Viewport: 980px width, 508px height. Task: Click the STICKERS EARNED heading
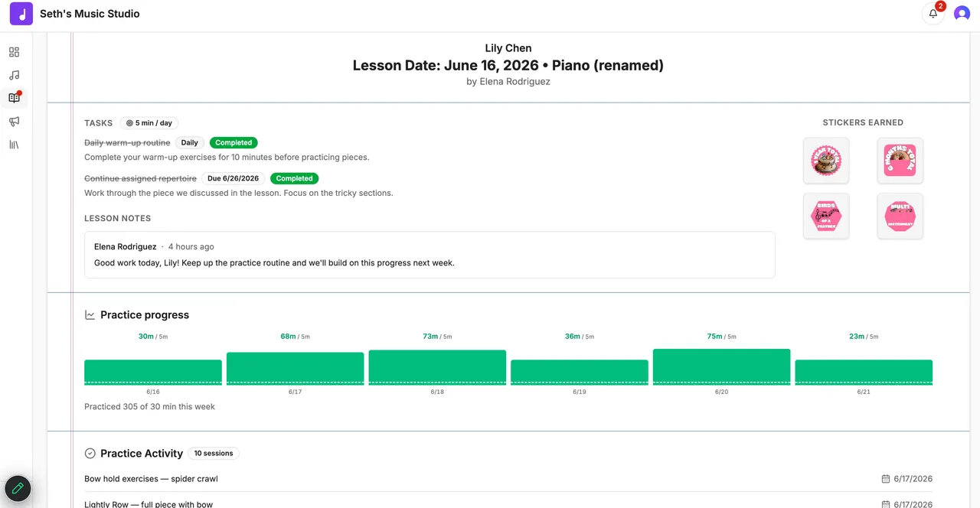863,122
